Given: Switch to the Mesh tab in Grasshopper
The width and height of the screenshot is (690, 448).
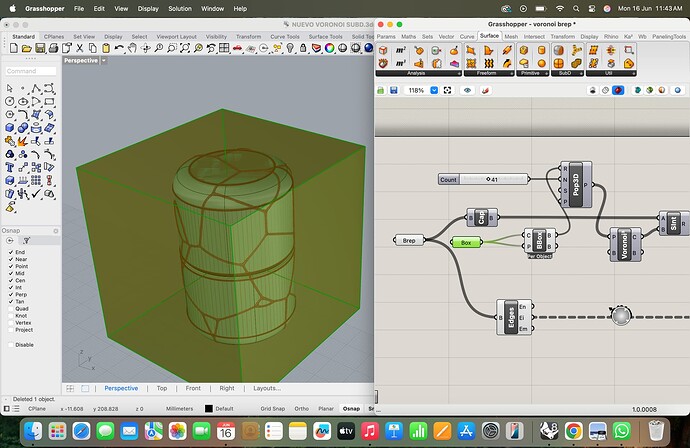Looking at the screenshot, I should pos(511,36).
